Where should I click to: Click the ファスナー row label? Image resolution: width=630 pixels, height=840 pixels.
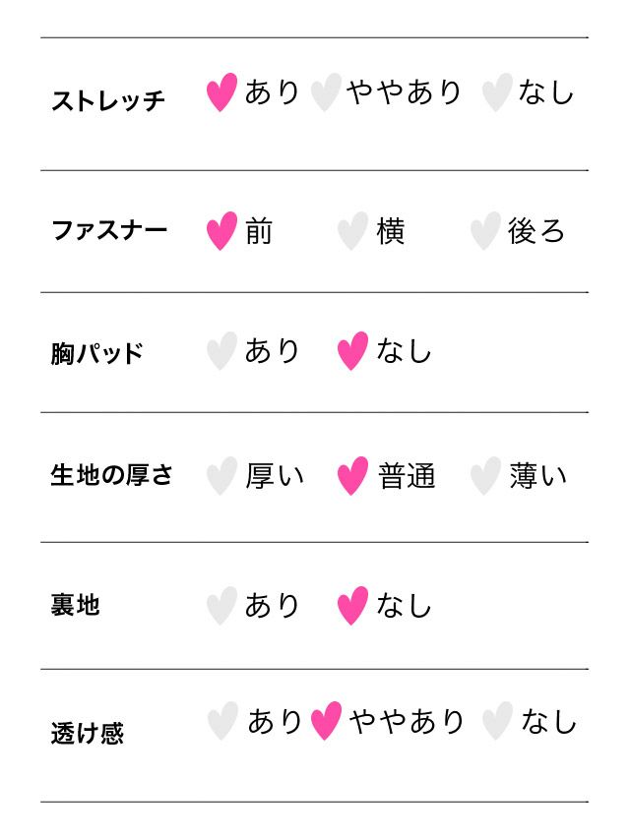109,231
